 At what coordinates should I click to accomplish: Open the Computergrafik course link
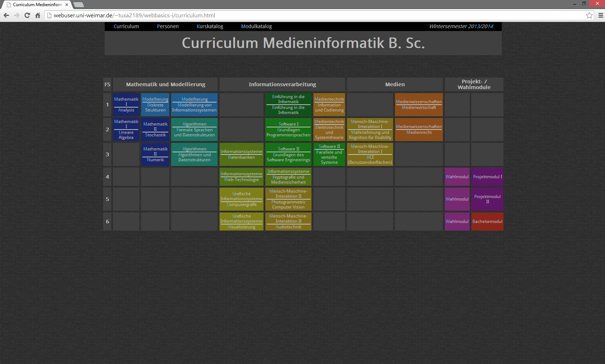241,205
